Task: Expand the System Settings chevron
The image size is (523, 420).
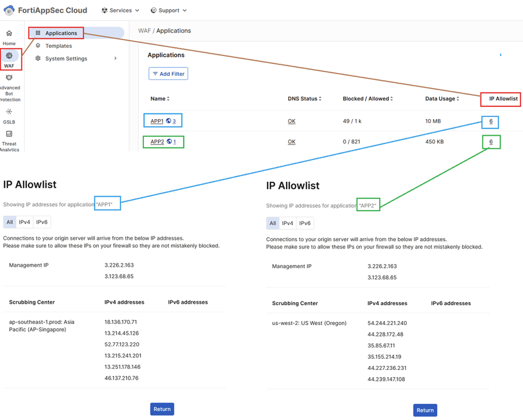Action: (x=116, y=58)
